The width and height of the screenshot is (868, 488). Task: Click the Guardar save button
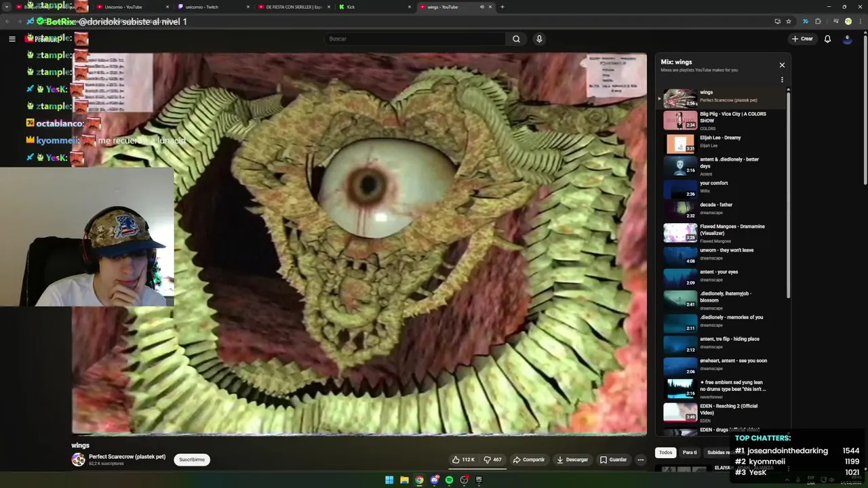point(613,460)
